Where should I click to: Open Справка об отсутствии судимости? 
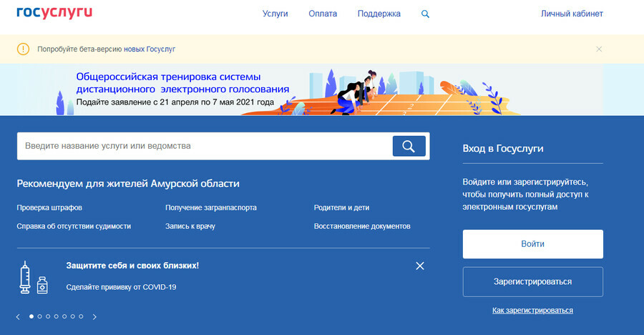pos(74,226)
